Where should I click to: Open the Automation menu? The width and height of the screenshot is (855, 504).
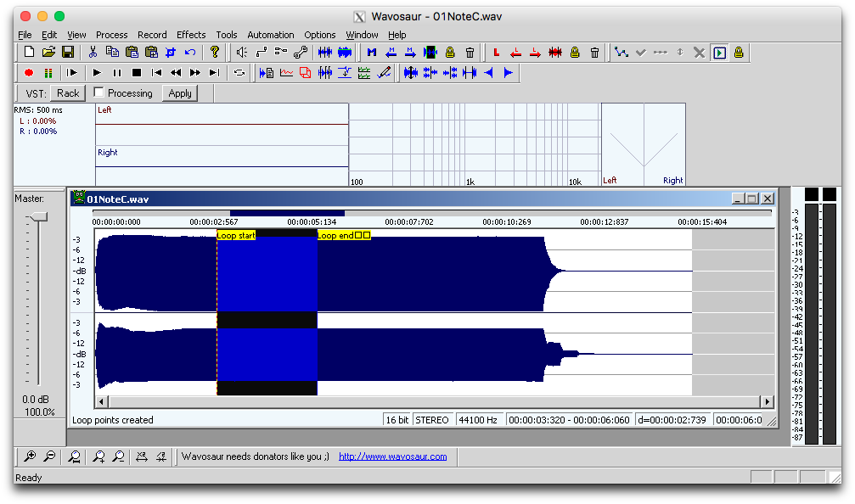pos(270,35)
